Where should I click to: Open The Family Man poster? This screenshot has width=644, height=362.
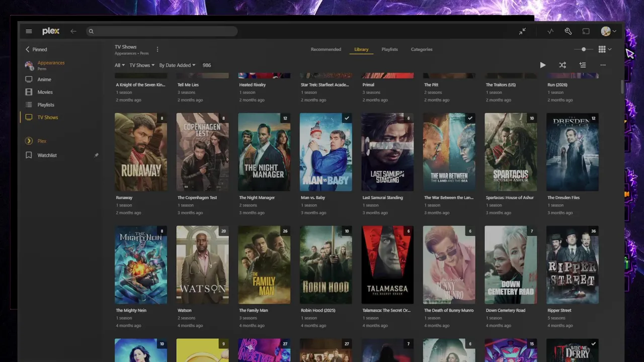(x=264, y=264)
